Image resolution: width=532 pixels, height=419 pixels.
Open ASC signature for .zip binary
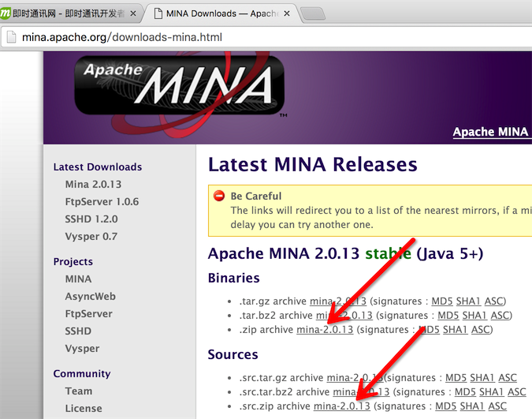point(480,330)
